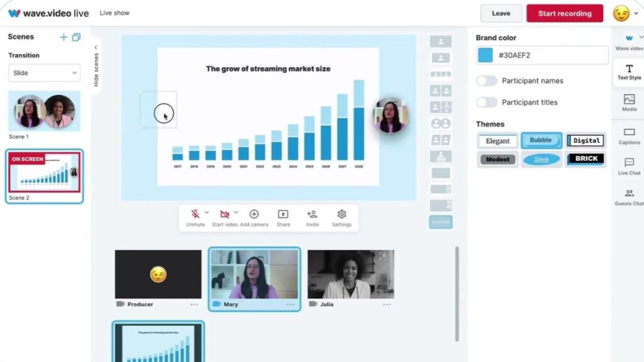
Task: Click the CUSTOM layout button at bottom of layouts
Action: pyautogui.click(x=440, y=222)
